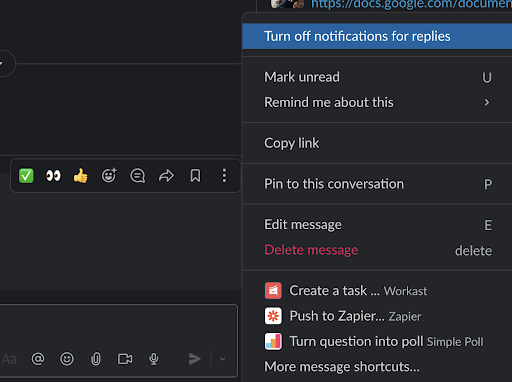Viewport: 512px width, 382px height.
Task: Click the forward message arrow icon
Action: tap(166, 176)
